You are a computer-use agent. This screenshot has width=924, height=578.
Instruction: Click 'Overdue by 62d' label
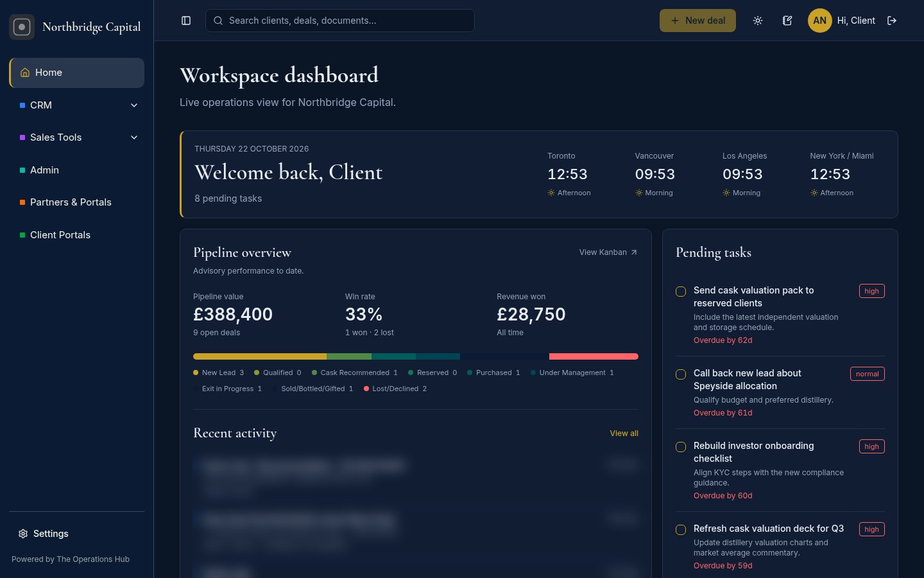coord(723,340)
